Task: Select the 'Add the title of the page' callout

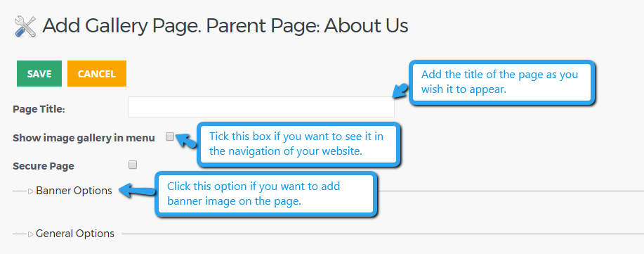Action: pos(502,82)
